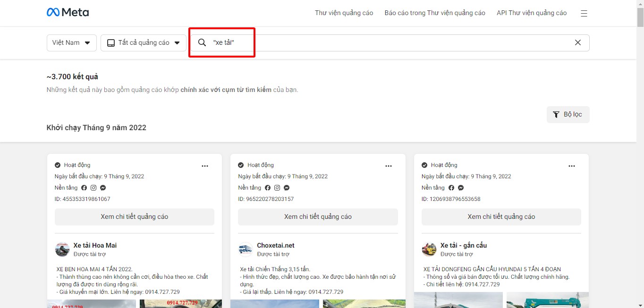
Task: Click Instagram platform icon on ad 965220278203157
Action: tap(277, 188)
